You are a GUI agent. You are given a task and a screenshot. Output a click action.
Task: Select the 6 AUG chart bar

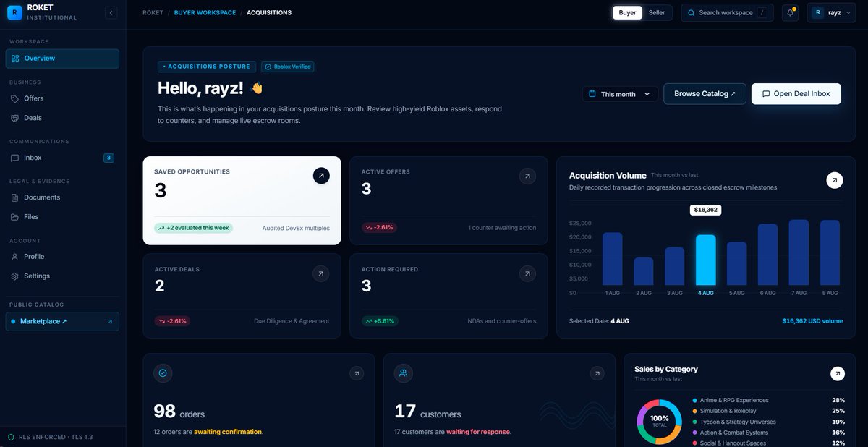tap(767, 255)
